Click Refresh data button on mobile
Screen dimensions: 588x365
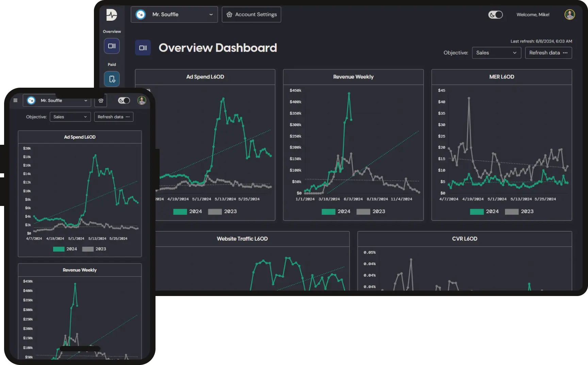[114, 117]
